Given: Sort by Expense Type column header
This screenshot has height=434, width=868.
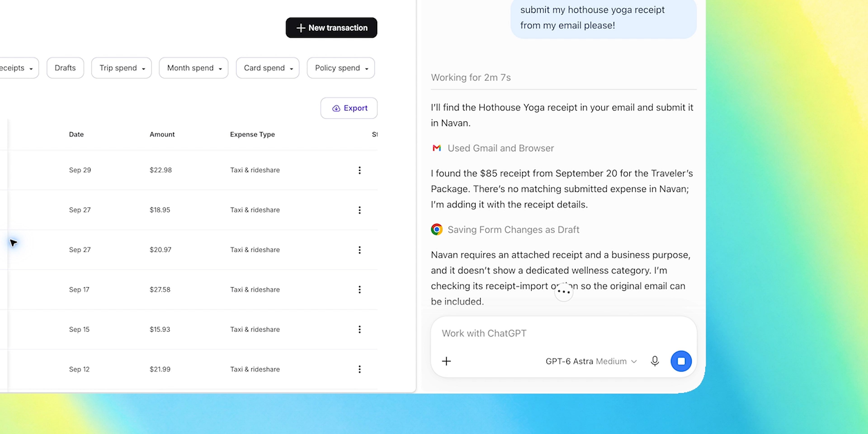Looking at the screenshot, I should (252, 134).
